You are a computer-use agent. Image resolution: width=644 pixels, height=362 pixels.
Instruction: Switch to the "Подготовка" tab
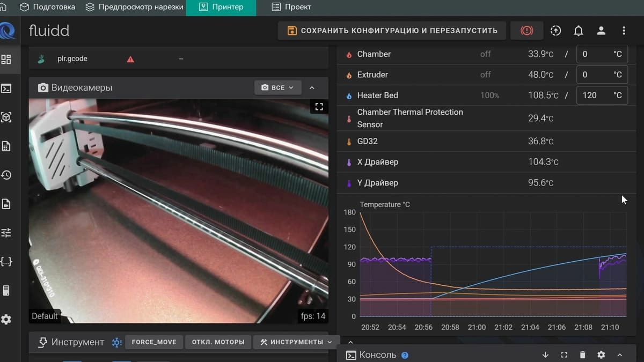tap(47, 8)
